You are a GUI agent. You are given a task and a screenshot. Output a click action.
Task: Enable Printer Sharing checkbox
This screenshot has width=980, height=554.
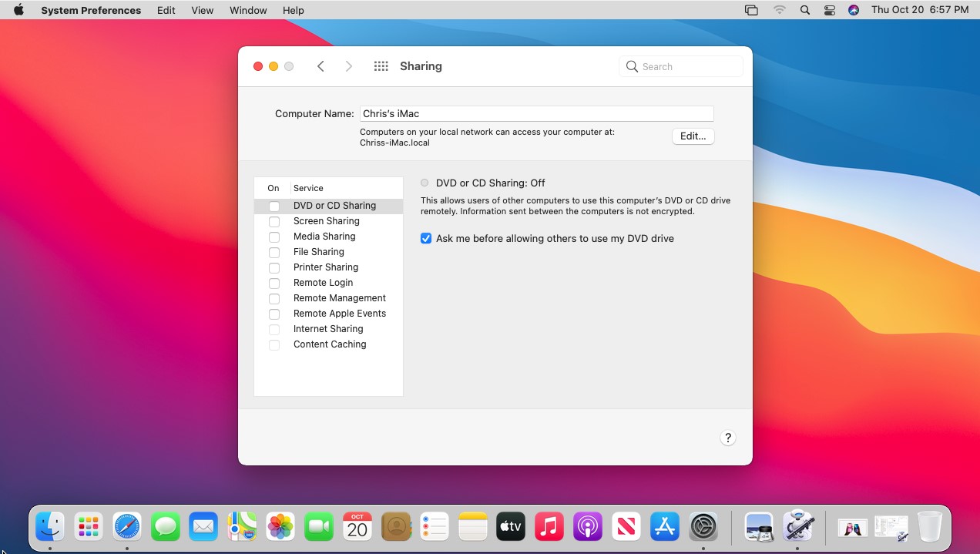274,267
